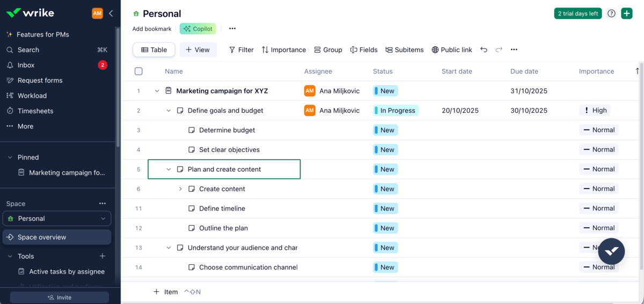
Task: Click the Wrike logo
Action: pyautogui.click(x=29, y=13)
